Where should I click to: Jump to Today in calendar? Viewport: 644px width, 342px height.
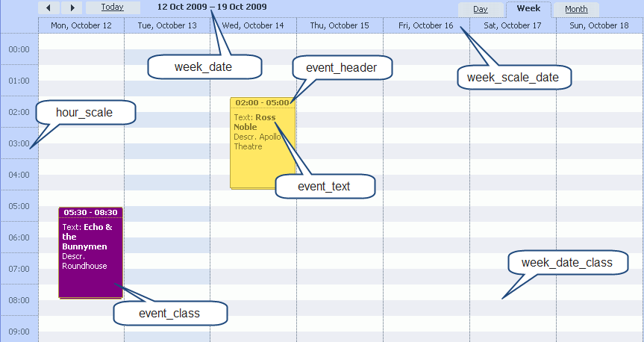tap(113, 7)
